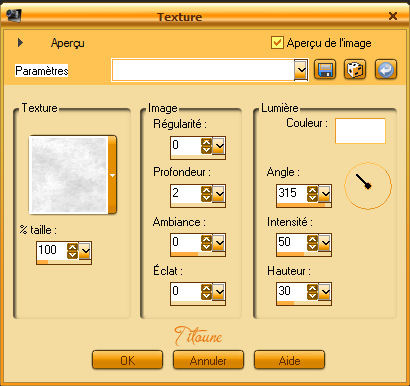Click the Hauteur value field
The width and height of the screenshot is (410, 386).
click(292, 291)
